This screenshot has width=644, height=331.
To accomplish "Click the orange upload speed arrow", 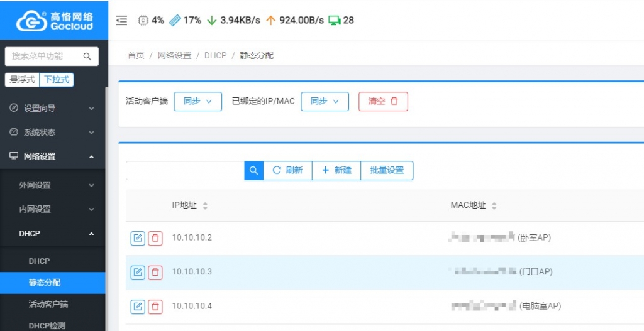I will click(270, 20).
